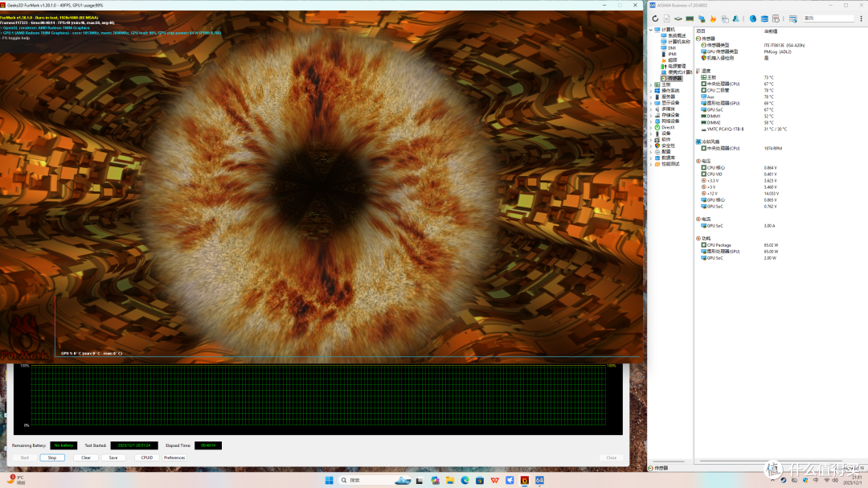Screen dimensions: 868x488
Task: Click the AIDA64 motherboard chip toolbar icon
Action: (x=678, y=18)
